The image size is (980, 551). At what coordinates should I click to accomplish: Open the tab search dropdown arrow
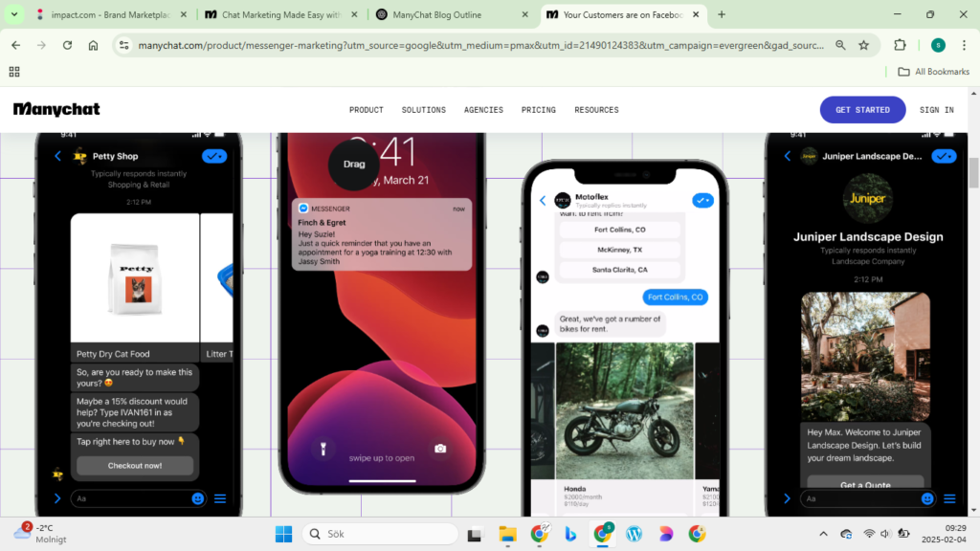tap(13, 14)
